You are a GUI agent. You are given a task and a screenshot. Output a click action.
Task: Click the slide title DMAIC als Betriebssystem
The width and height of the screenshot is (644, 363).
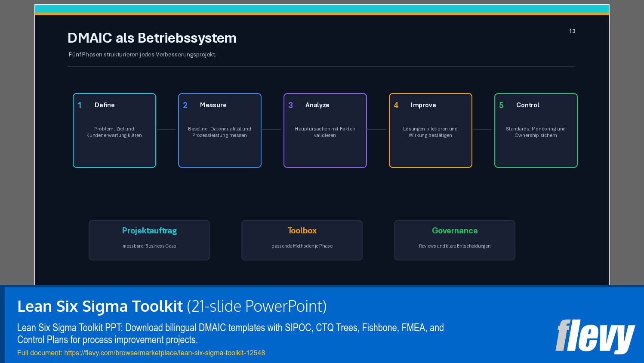click(152, 38)
